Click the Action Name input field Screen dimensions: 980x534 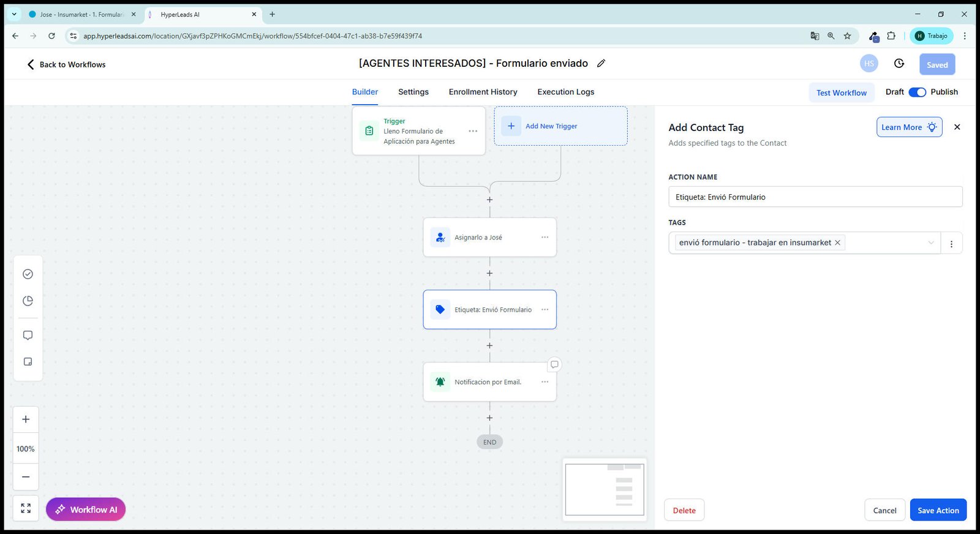[815, 197]
